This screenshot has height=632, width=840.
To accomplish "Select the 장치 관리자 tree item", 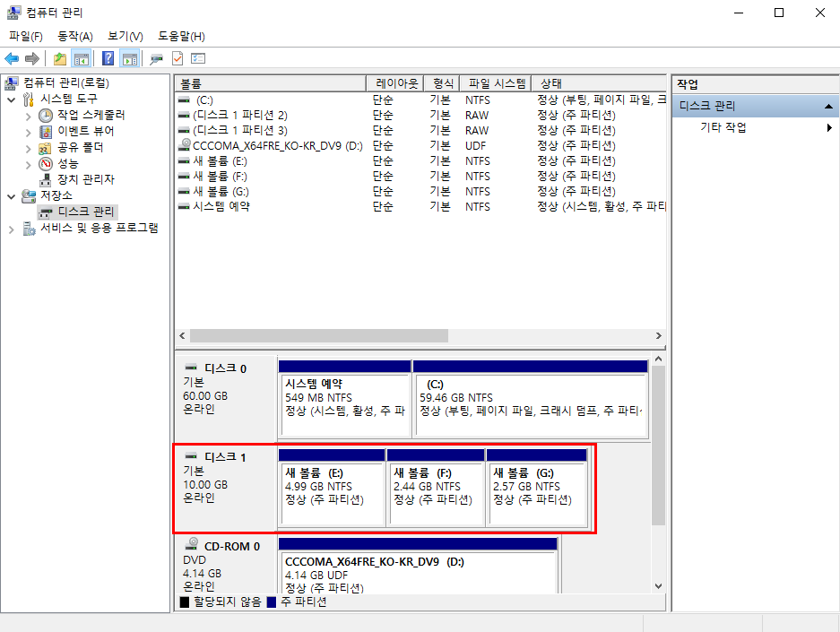I will (x=86, y=179).
